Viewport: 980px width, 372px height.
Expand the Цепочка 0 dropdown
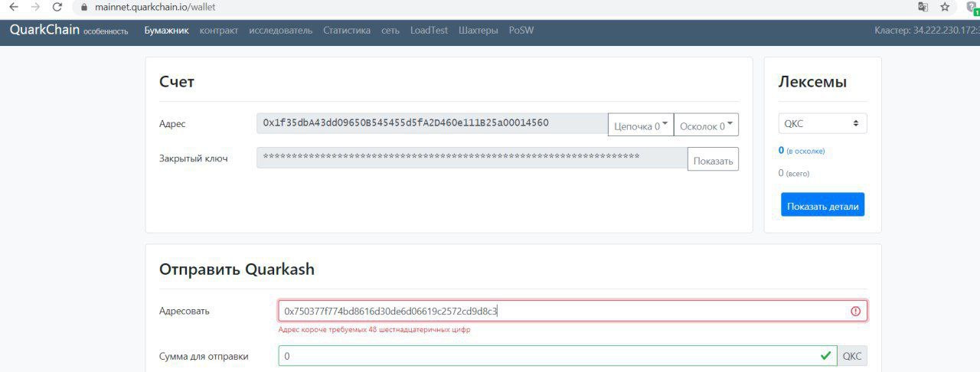point(641,125)
